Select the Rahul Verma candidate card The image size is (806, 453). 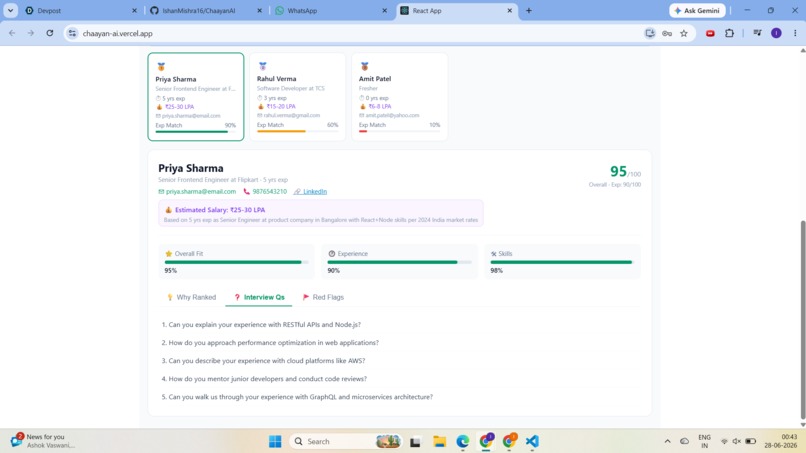(x=298, y=97)
